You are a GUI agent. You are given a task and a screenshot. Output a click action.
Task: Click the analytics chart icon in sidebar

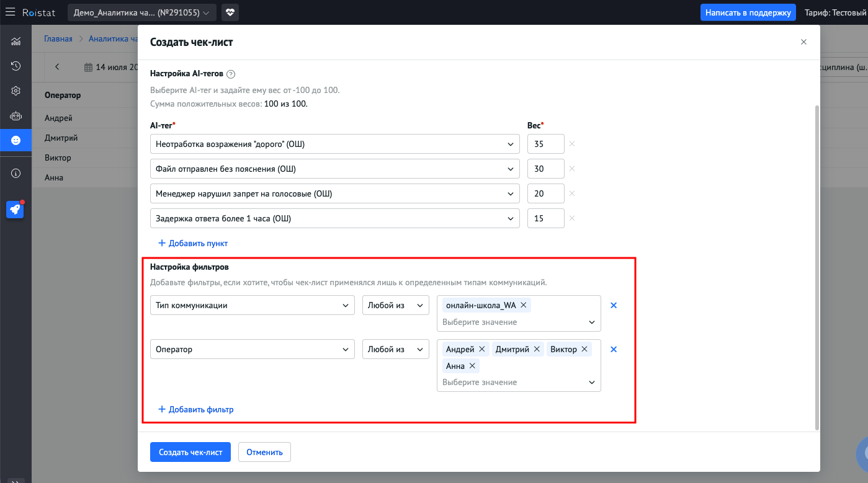coord(16,42)
